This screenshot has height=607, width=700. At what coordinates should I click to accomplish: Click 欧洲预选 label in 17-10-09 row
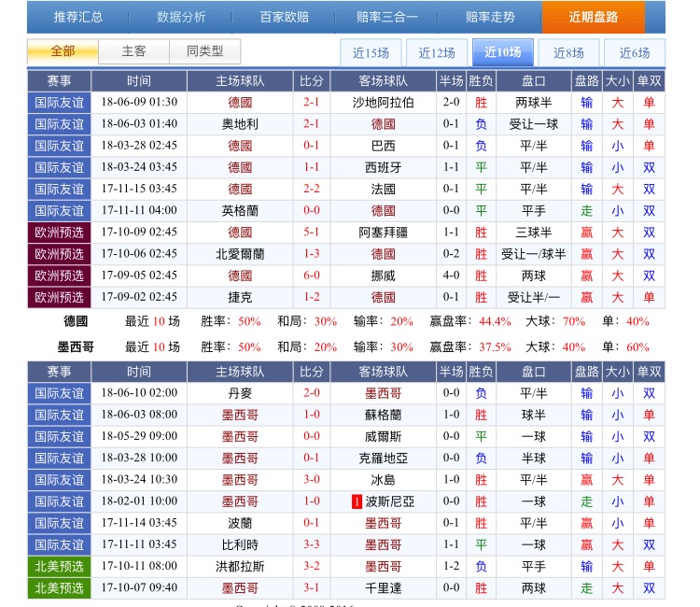(x=60, y=233)
